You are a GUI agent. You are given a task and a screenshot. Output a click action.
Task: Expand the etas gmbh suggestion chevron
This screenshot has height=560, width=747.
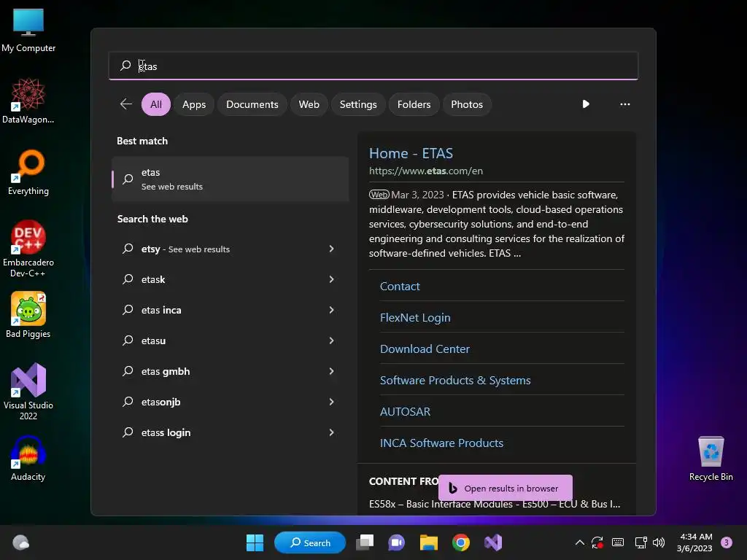[x=331, y=371]
